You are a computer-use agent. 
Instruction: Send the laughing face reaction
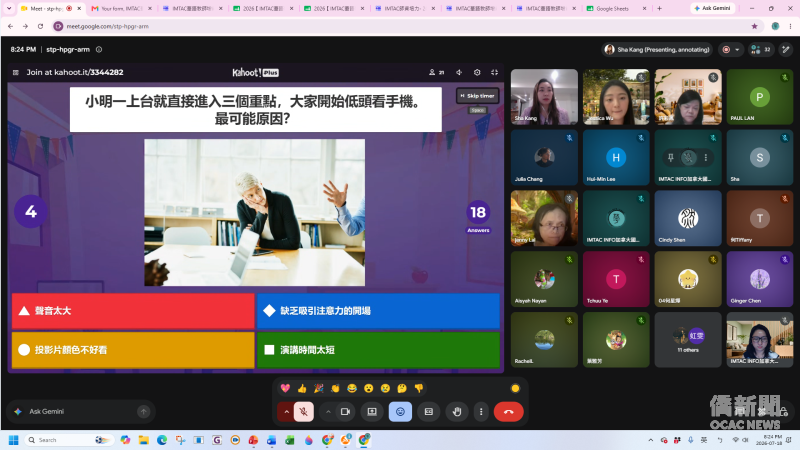coord(352,388)
